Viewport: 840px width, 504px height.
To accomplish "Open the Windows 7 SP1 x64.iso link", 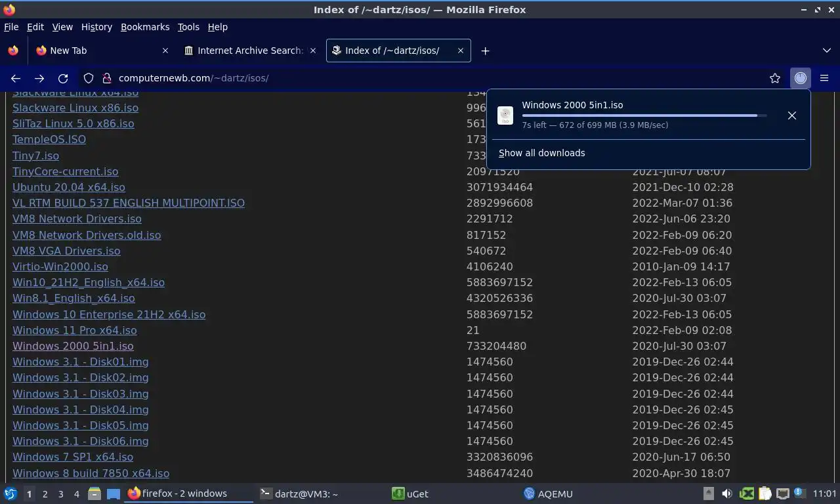I will point(73,457).
